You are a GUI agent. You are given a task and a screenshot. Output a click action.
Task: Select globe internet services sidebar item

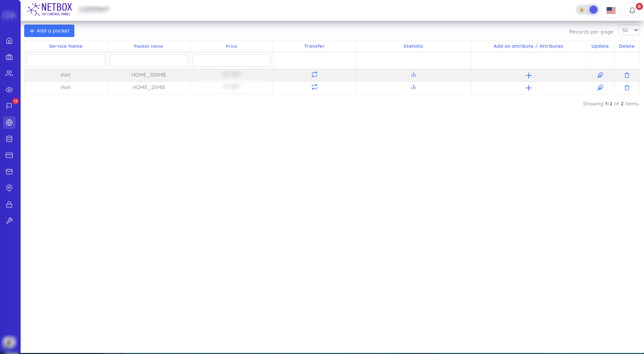(x=10, y=123)
